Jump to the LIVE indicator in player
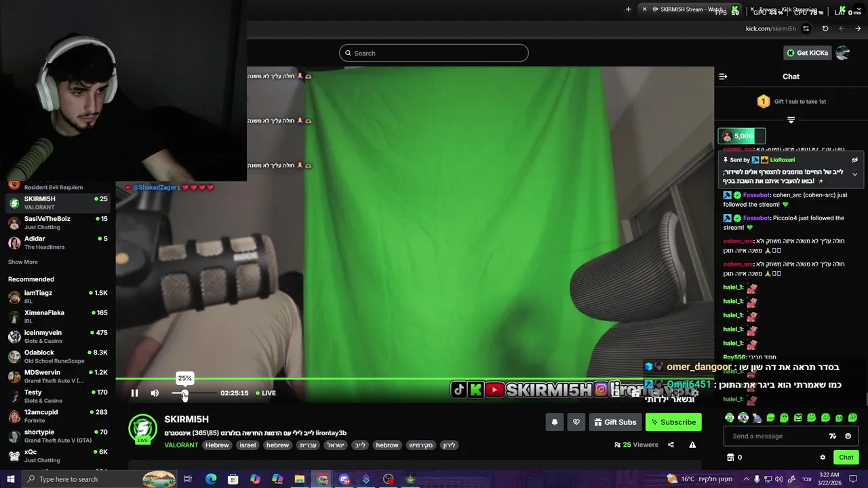868x488 pixels. click(266, 393)
